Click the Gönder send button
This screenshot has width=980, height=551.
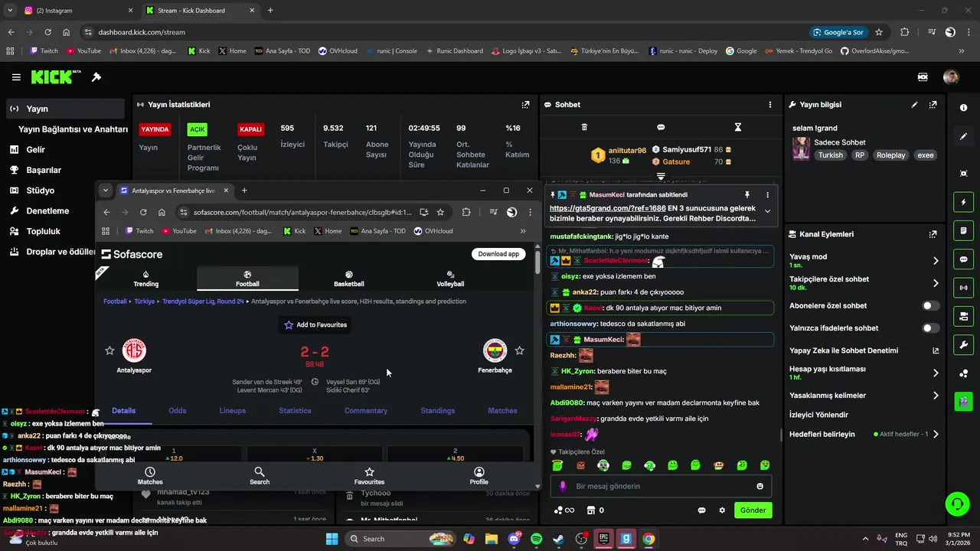pyautogui.click(x=753, y=510)
